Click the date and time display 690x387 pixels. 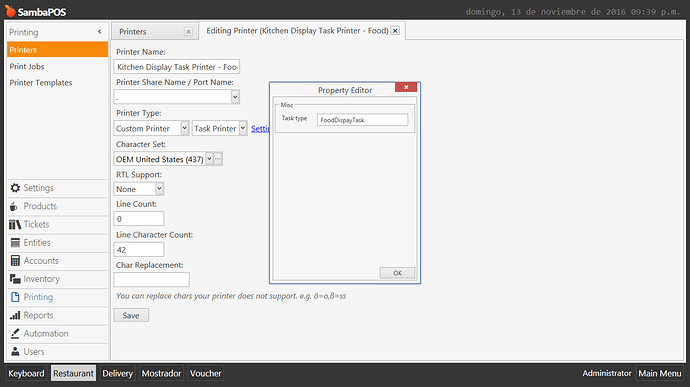click(573, 12)
